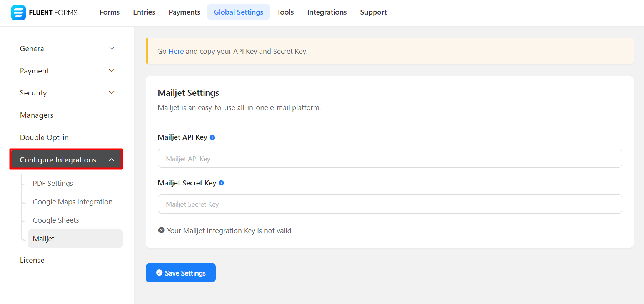
Task: Expand the Security settings section
Action: [112, 93]
